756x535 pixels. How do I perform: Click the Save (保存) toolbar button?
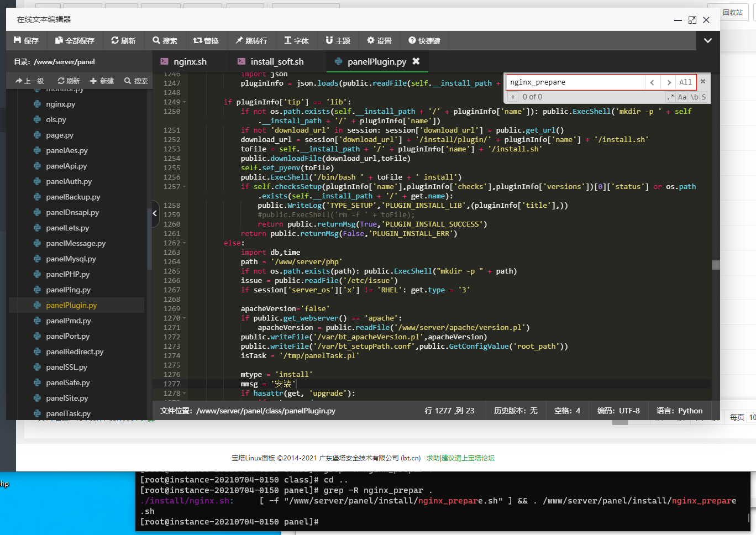pos(26,40)
